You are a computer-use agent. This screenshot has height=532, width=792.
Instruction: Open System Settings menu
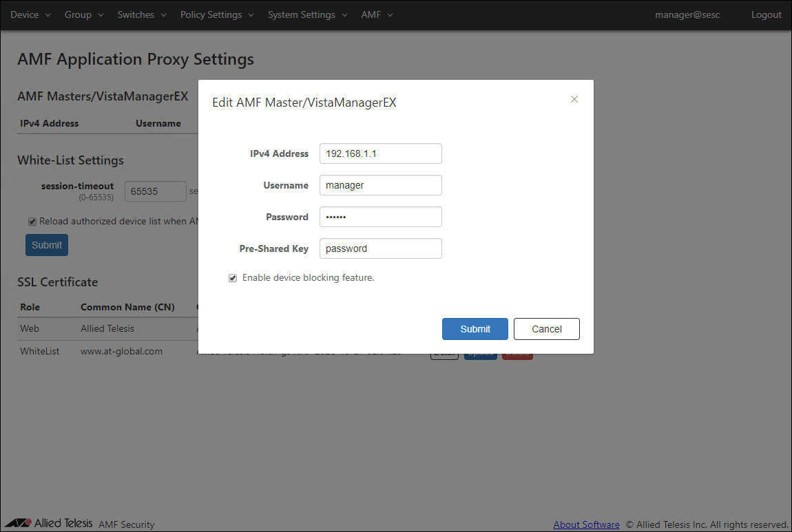click(307, 14)
